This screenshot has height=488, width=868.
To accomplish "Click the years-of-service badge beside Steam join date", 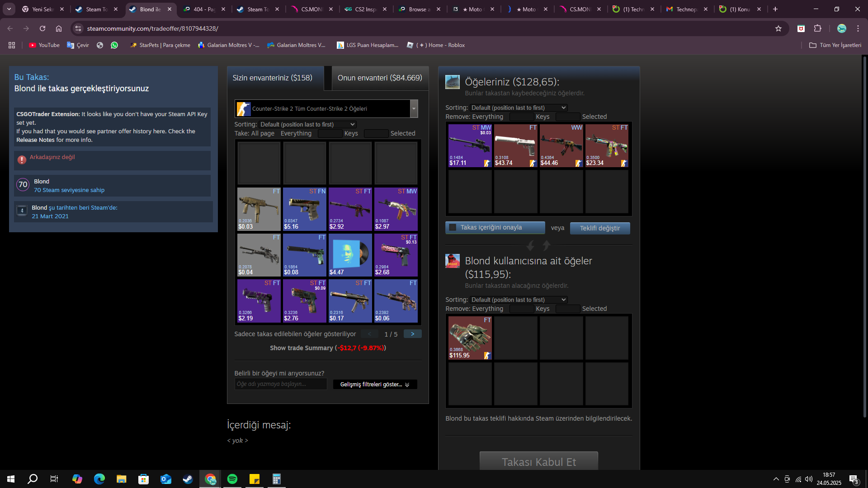I will point(22,211).
